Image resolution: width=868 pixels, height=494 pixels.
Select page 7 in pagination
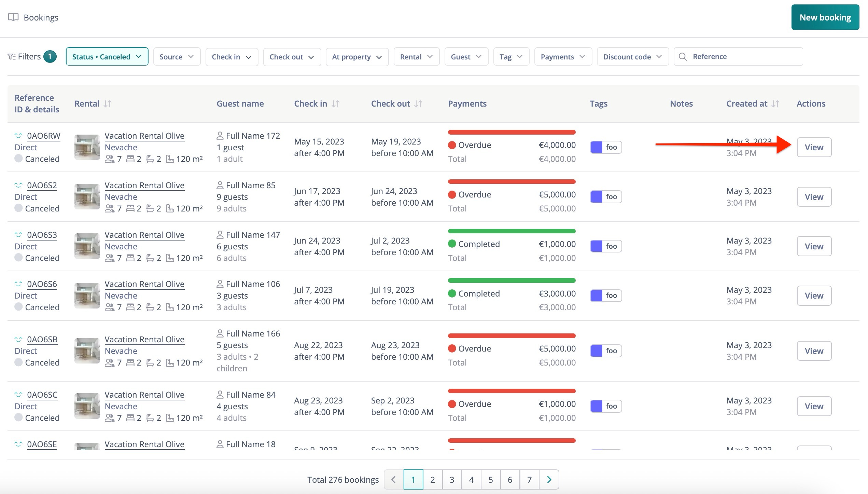coord(529,480)
